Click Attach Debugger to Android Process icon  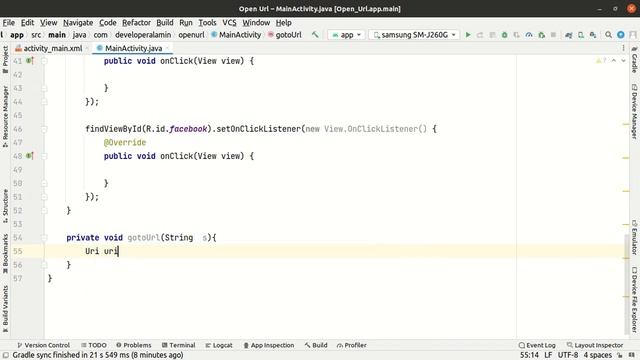coord(542,35)
